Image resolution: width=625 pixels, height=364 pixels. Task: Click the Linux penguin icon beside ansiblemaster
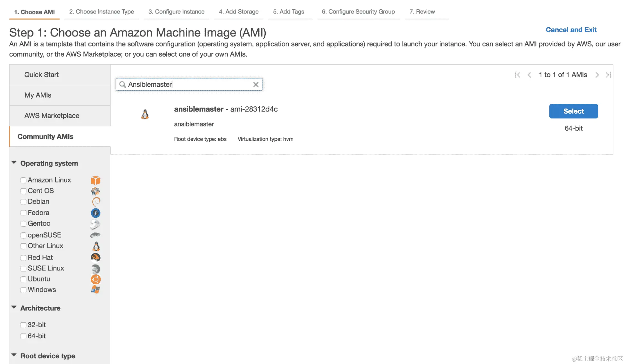coord(145,114)
